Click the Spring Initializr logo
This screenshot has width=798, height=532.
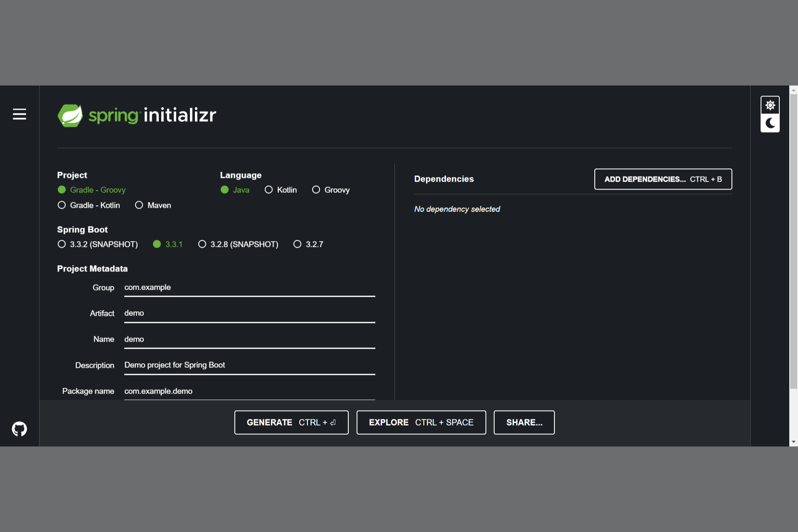coord(137,115)
